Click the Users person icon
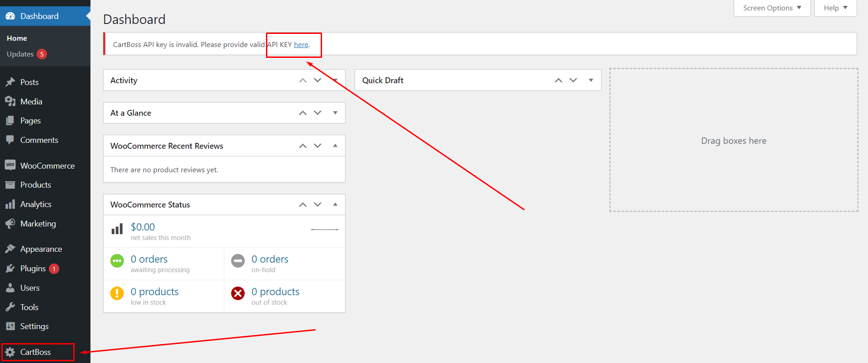868x363 pixels. 10,288
